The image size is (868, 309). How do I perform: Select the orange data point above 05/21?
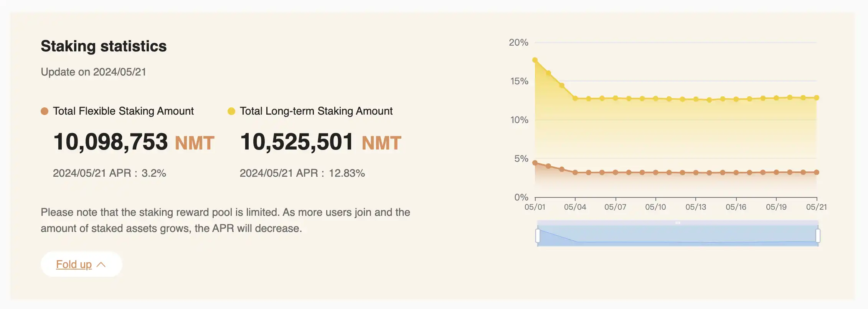point(817,173)
